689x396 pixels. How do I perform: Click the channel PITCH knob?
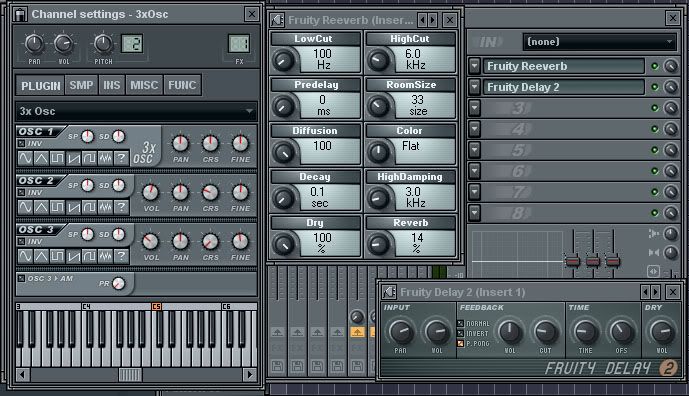pyautogui.click(x=103, y=44)
